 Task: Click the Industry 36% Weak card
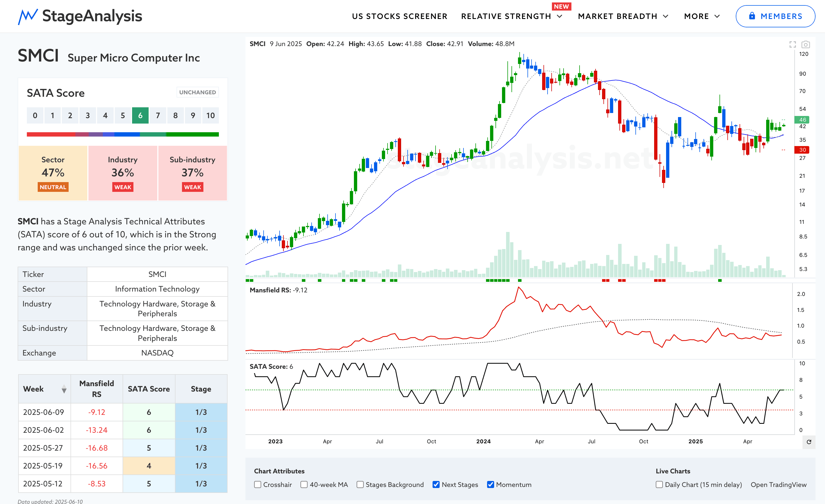123,173
